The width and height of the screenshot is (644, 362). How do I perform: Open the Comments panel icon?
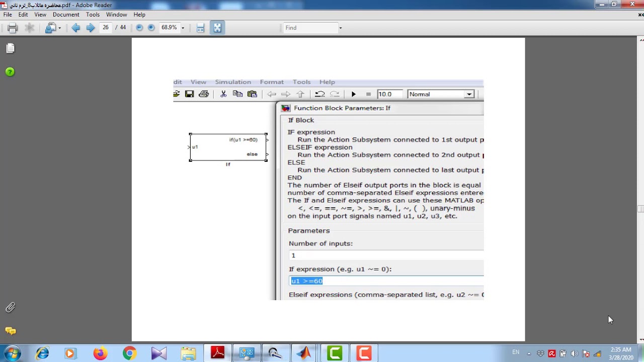[10, 331]
